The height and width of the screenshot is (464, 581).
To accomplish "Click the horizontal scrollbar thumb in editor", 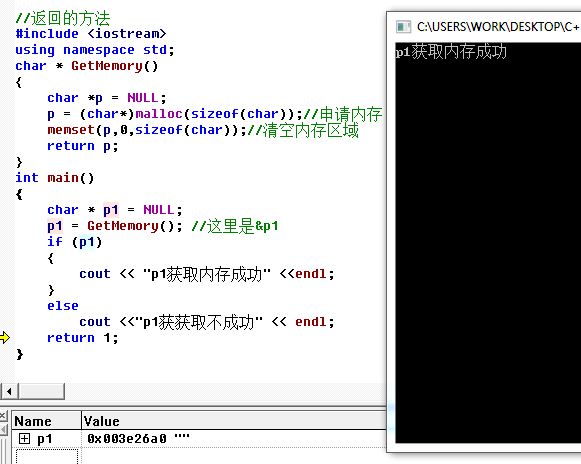I will 42,391.
